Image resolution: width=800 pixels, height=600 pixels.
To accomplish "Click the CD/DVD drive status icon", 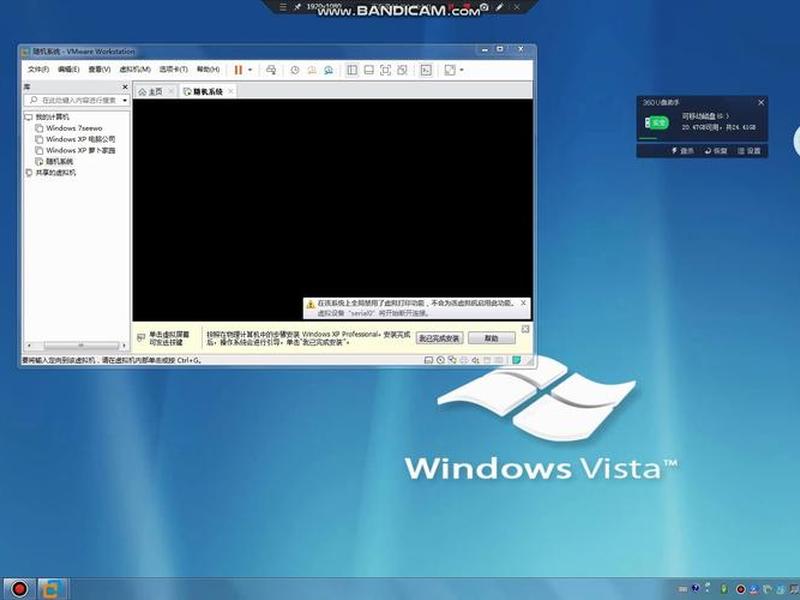I will click(440, 360).
